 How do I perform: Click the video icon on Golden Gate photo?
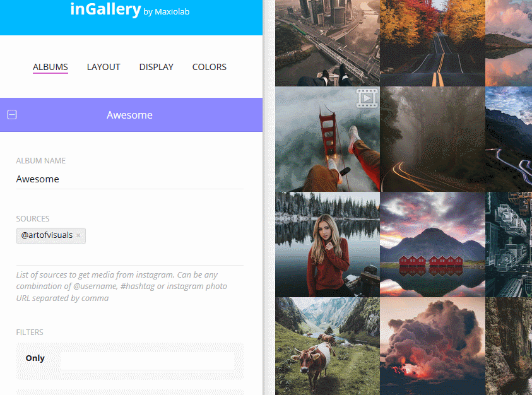[x=367, y=98]
